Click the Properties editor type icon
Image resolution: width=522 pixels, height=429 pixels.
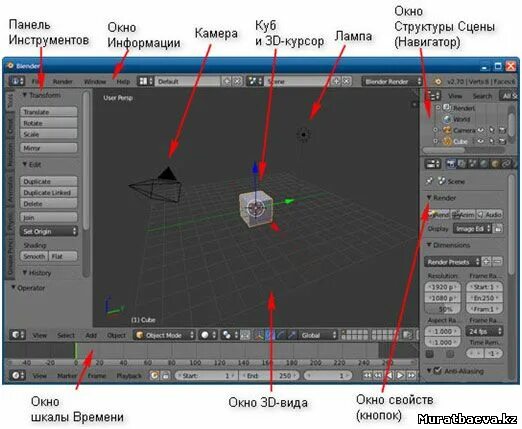pyautogui.click(x=433, y=164)
